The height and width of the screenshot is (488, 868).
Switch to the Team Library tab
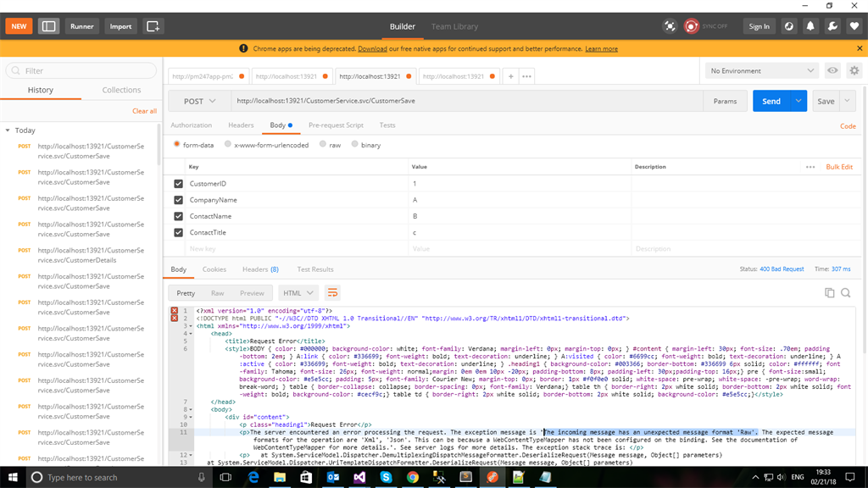point(454,26)
